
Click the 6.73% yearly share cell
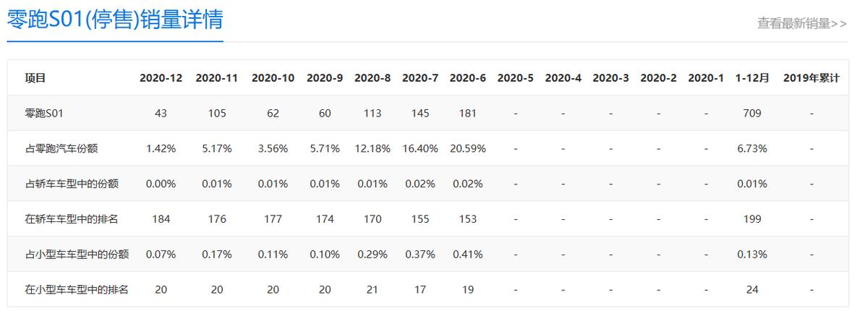pos(752,149)
